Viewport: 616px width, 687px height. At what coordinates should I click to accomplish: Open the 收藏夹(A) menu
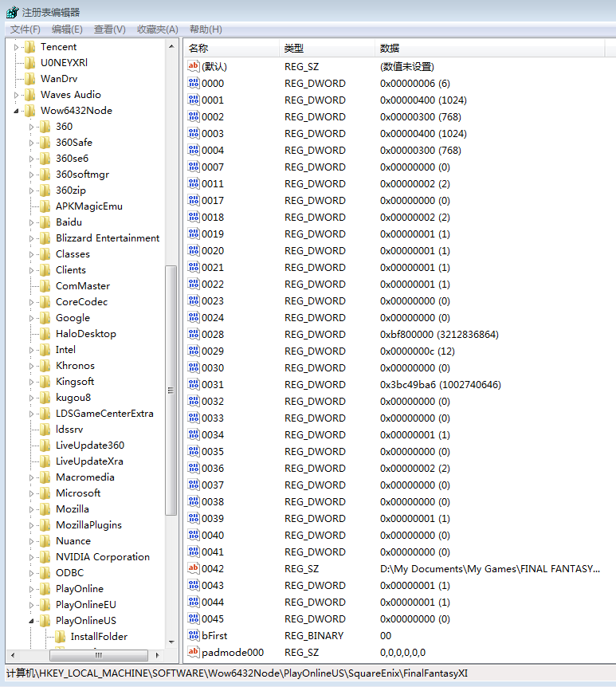(x=158, y=29)
